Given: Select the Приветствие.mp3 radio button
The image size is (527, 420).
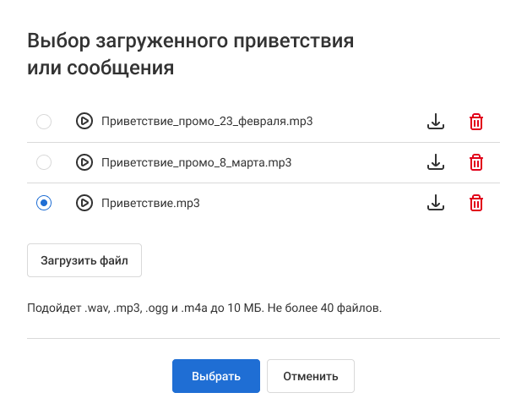Looking at the screenshot, I should click(44, 203).
